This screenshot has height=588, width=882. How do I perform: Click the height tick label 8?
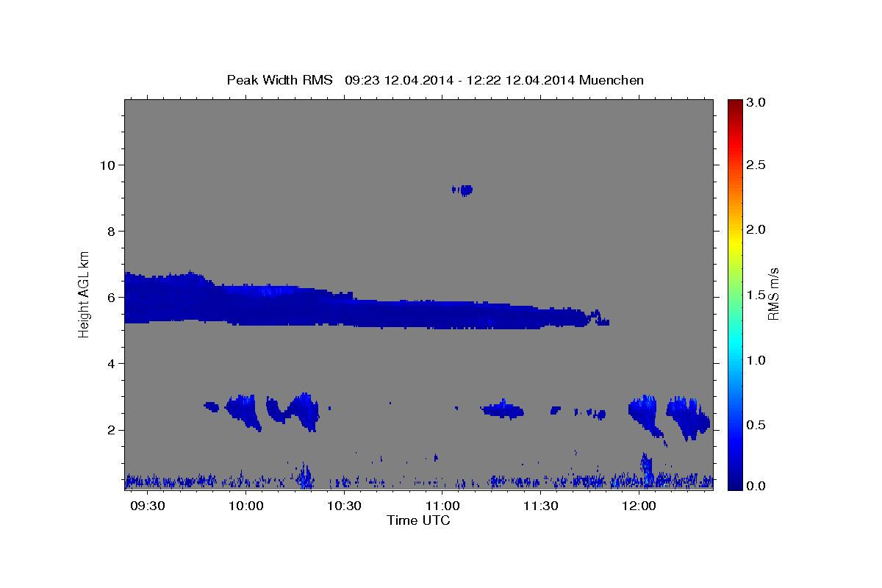[x=110, y=231]
